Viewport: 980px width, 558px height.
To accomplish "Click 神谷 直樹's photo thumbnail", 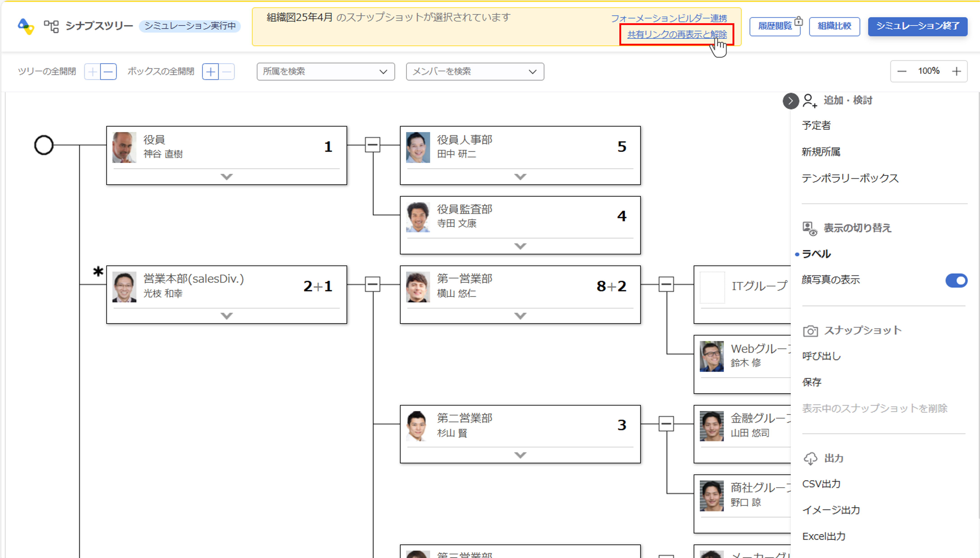I will pyautogui.click(x=124, y=147).
